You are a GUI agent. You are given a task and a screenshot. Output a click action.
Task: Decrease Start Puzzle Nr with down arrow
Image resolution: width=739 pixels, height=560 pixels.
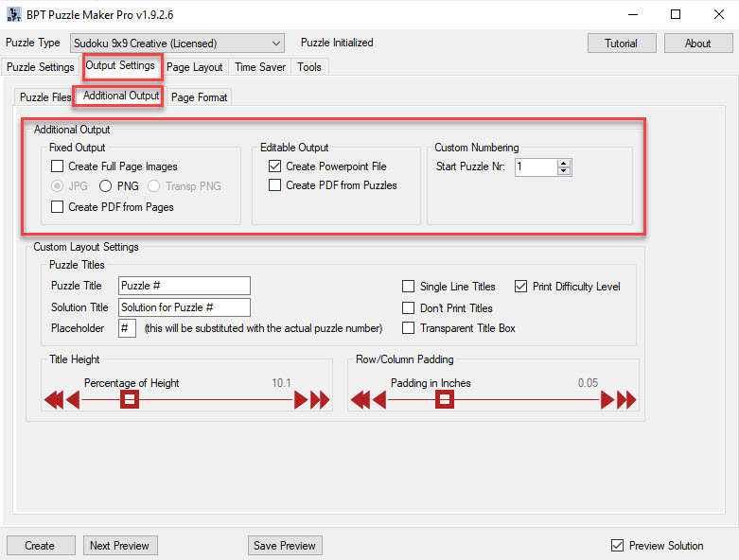[564, 171]
